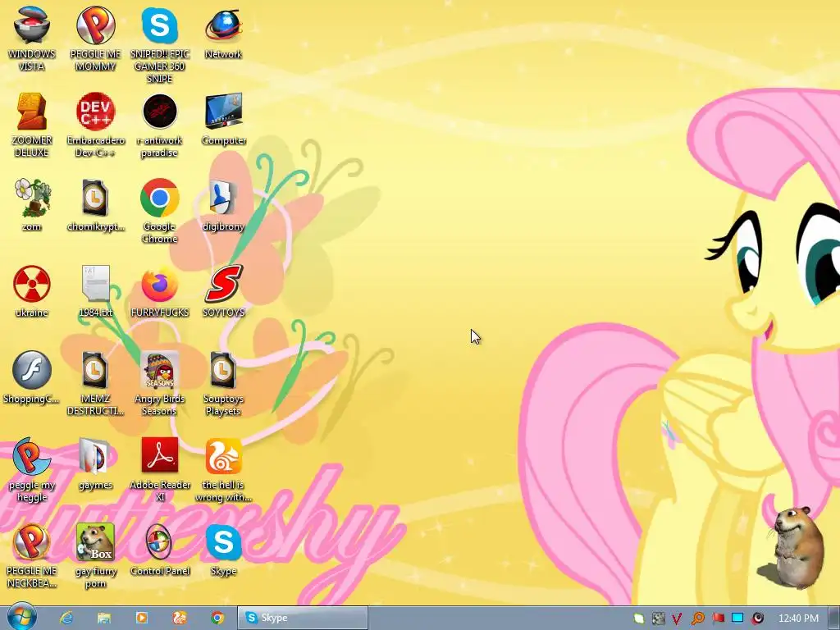Click the Show desktop button at taskbar end
The height and width of the screenshot is (630, 840).
pyautogui.click(x=834, y=619)
